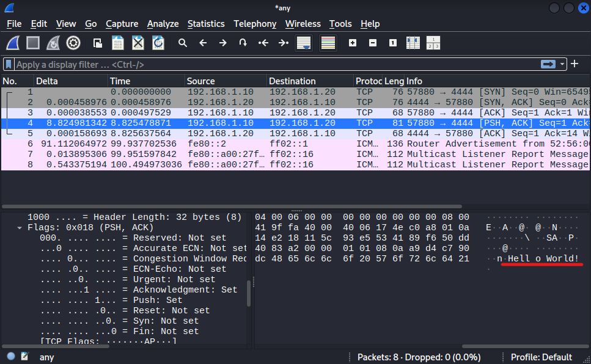Open capture options gear icon

point(73,43)
